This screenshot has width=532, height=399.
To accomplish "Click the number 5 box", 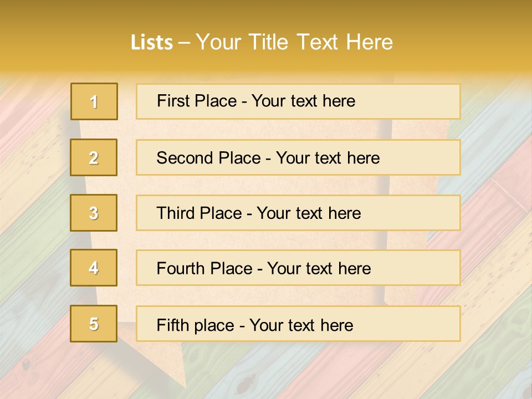I will point(94,324).
